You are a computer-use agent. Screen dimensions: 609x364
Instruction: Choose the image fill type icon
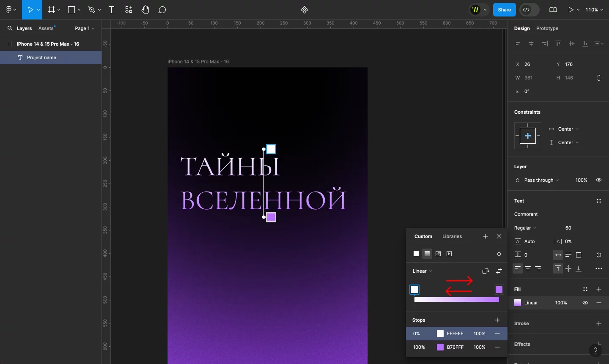coord(438,254)
